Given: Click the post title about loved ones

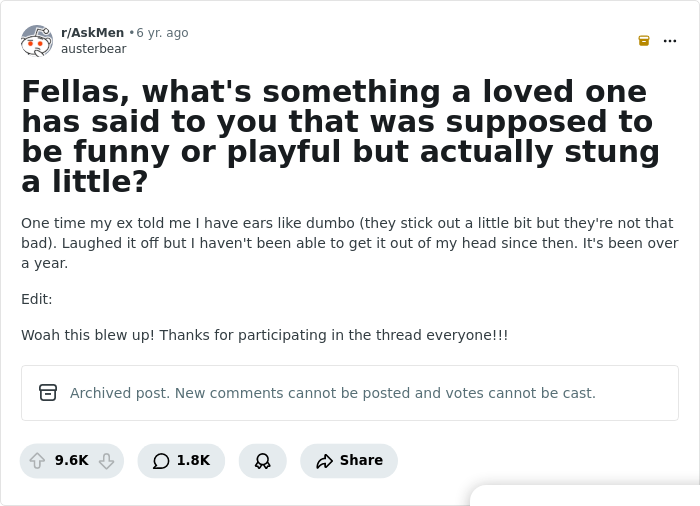Looking at the screenshot, I should coord(340,136).
